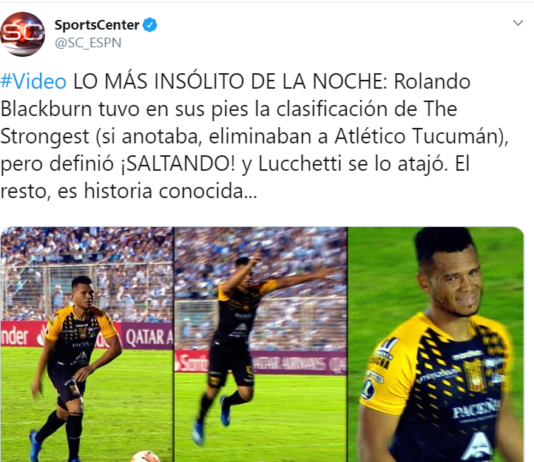The image size is (534, 462).
Task: Click the Santander banner in middle photo
Action: [191, 363]
